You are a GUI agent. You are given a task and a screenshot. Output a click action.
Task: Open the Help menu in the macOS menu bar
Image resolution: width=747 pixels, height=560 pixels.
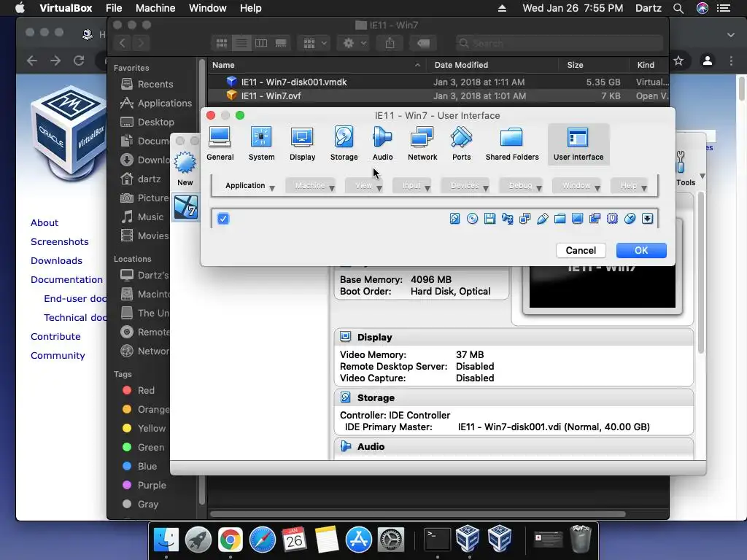(x=251, y=8)
